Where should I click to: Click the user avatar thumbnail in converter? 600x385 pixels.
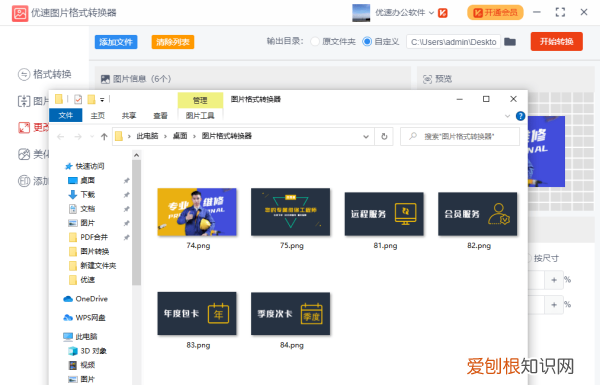361,13
